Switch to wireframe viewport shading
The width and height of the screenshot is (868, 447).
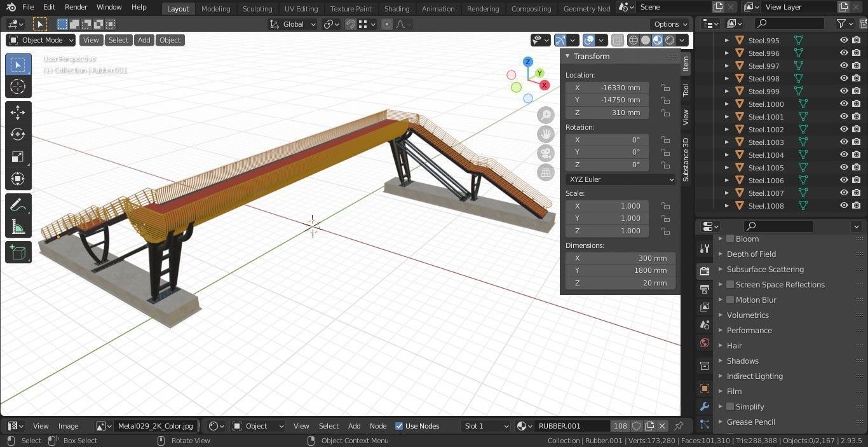634,40
